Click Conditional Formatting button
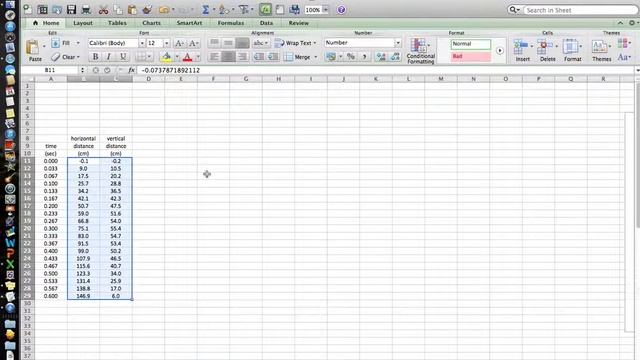 coord(420,51)
